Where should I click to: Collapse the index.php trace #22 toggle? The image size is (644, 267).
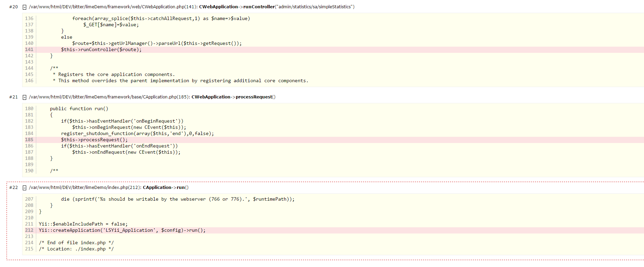pos(25,188)
